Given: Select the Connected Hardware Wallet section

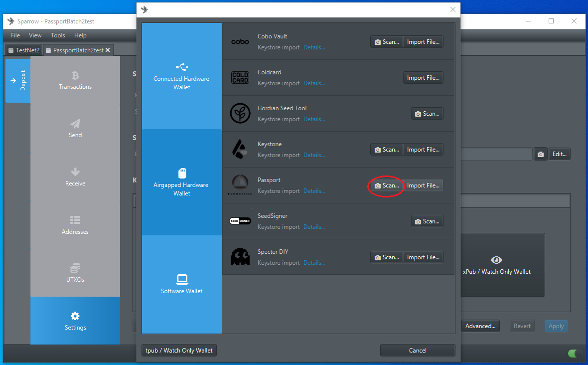Looking at the screenshot, I should click(x=182, y=76).
